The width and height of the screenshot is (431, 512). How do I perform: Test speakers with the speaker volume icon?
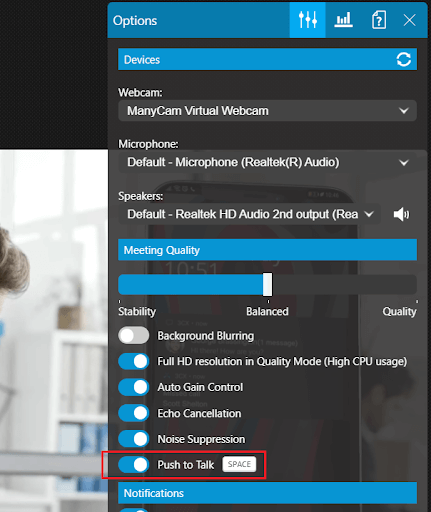click(401, 214)
